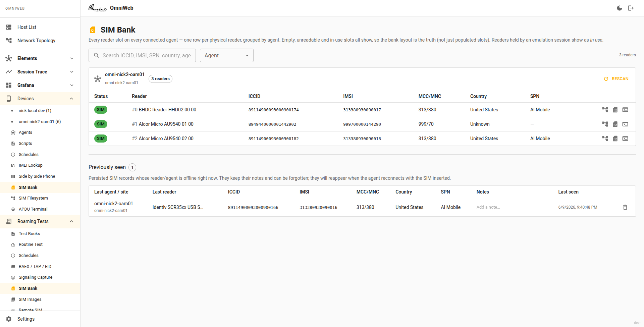This screenshot has width=644, height=327.
Task: Open filesystem tree icon for reader #2 Alcor Micro
Action: point(605,139)
